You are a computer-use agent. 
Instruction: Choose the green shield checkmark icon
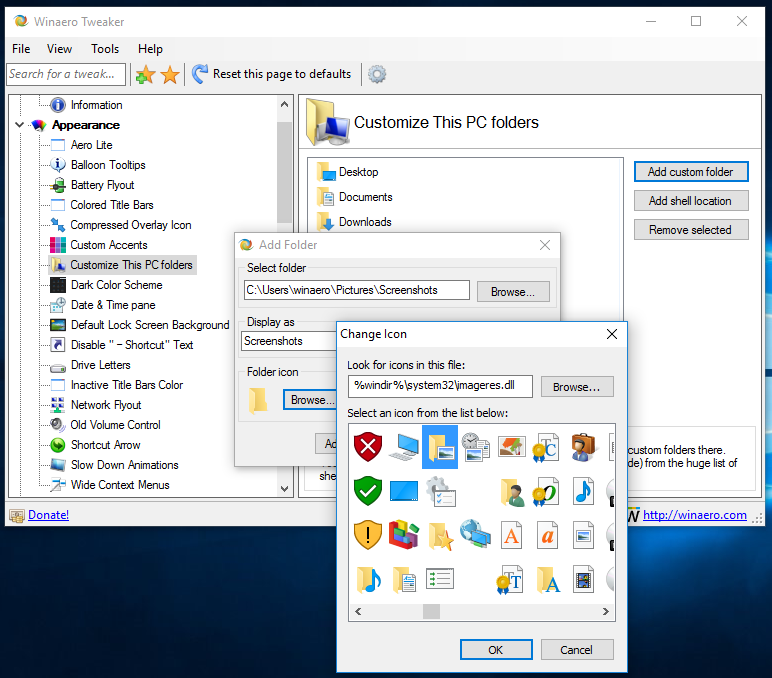tap(368, 491)
